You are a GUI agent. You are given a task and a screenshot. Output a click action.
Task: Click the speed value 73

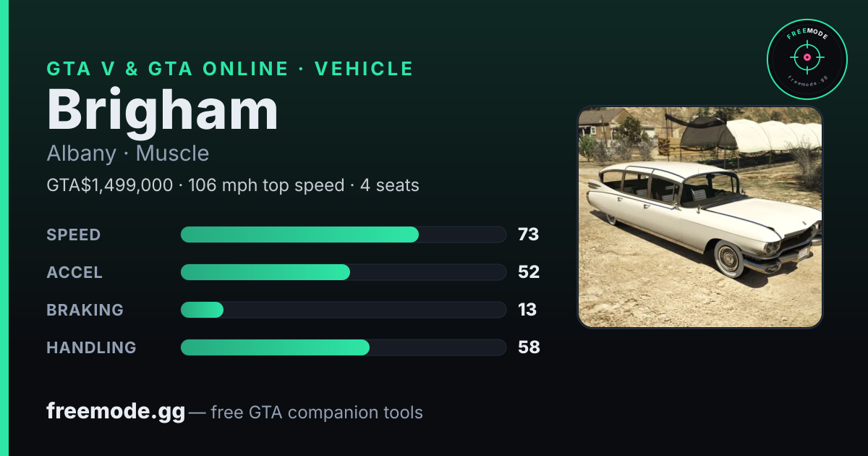pos(529,235)
